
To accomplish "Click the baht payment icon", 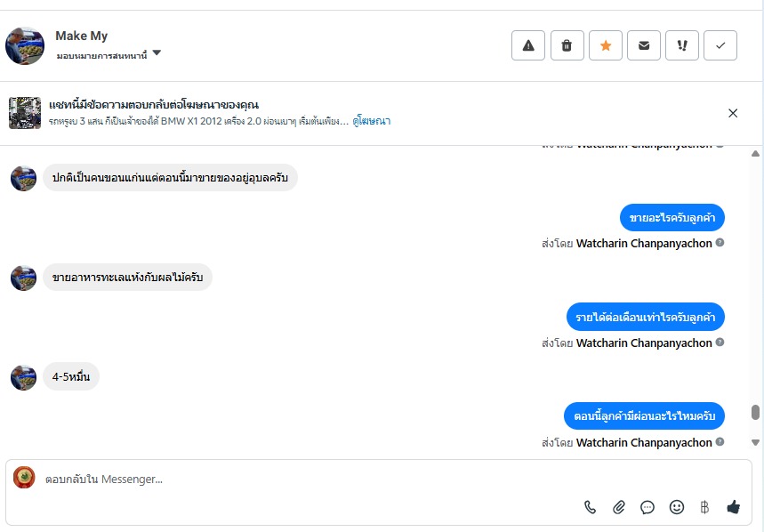I will (x=704, y=507).
